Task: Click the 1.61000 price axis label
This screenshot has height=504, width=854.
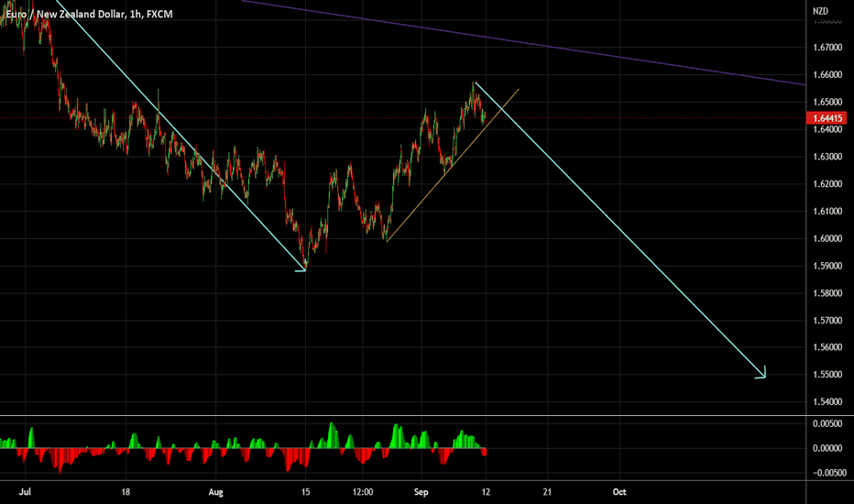Action: coord(827,211)
